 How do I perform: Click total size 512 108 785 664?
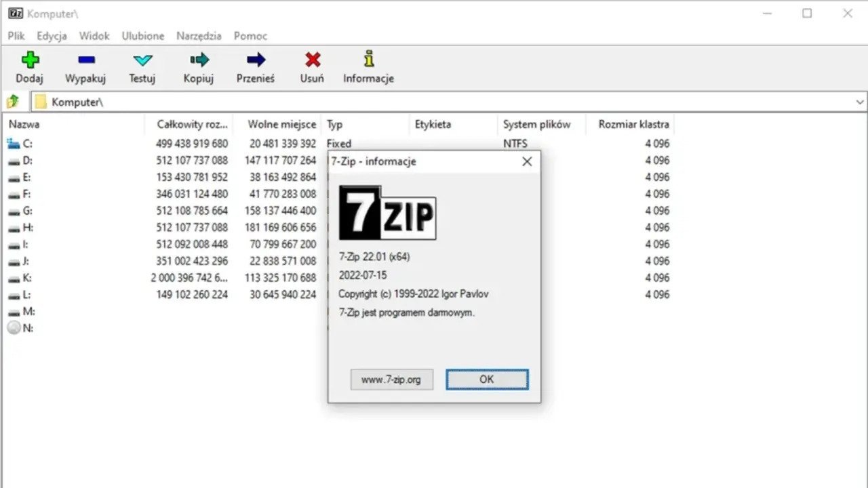192,211
